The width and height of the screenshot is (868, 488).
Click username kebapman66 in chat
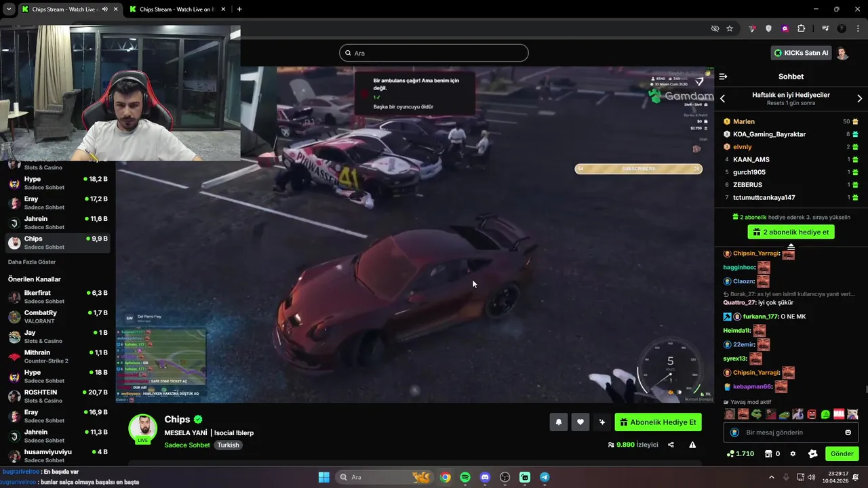[x=752, y=387]
